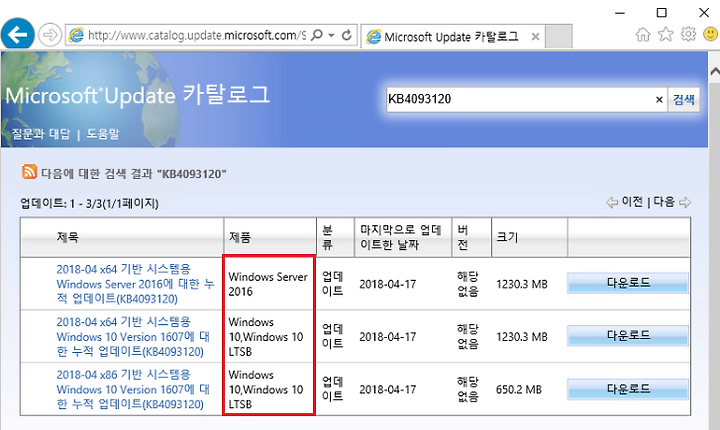The image size is (720, 430).
Task: Close the Microsoft Update 카탈로그 tab
Action: [x=535, y=37]
